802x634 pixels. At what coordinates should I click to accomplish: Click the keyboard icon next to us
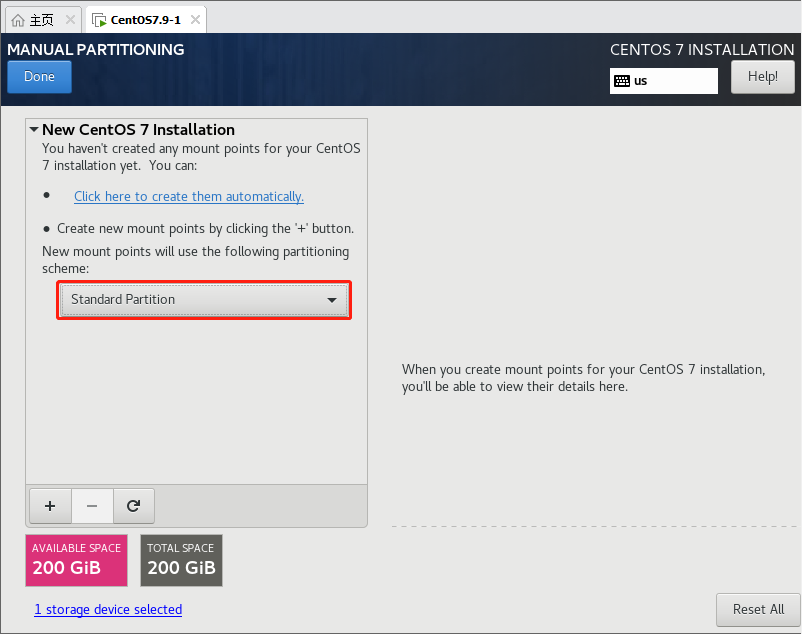622,81
